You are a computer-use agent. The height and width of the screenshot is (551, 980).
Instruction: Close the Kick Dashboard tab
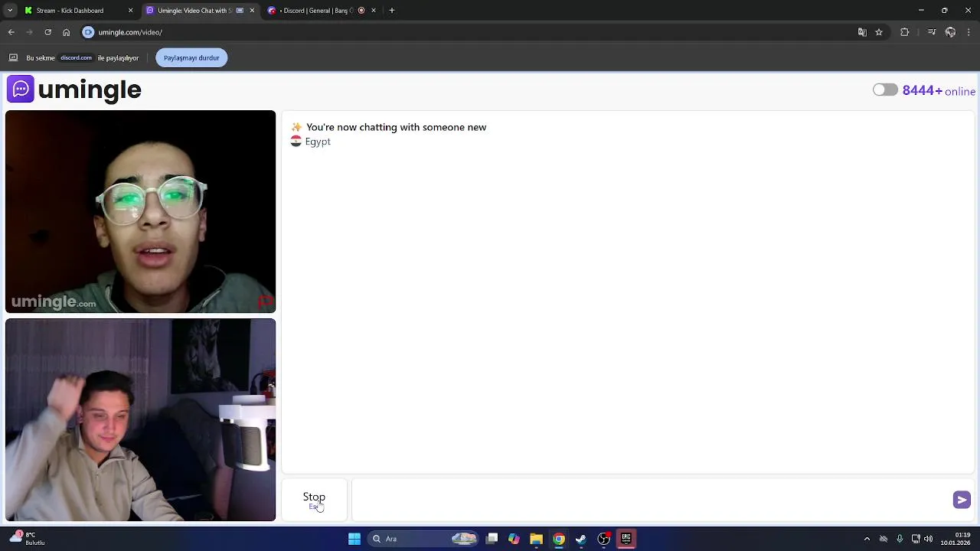coord(130,11)
